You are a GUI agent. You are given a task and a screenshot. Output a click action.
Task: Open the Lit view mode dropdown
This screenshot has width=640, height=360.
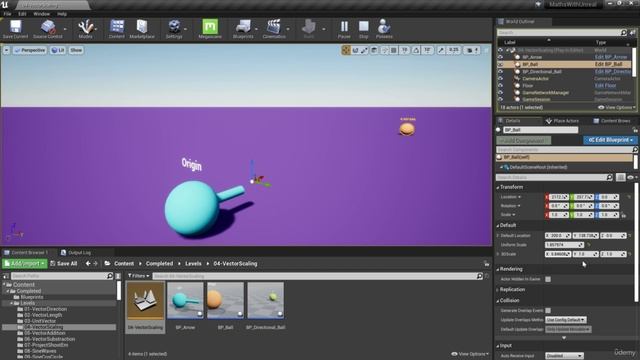[x=58, y=50]
